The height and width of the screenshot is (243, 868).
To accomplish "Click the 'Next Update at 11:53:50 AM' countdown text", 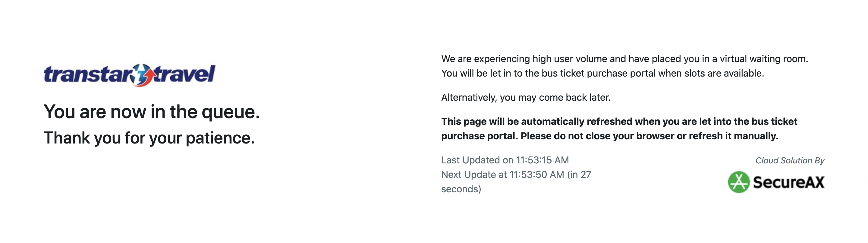I will [503, 175].
